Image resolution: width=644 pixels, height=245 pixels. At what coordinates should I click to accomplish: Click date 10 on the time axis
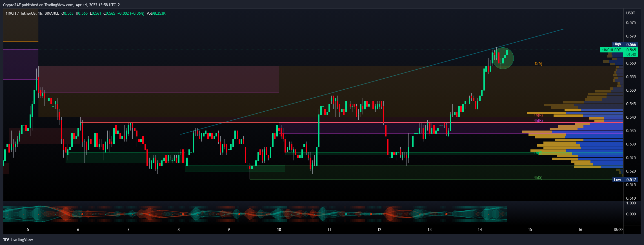(x=279, y=229)
